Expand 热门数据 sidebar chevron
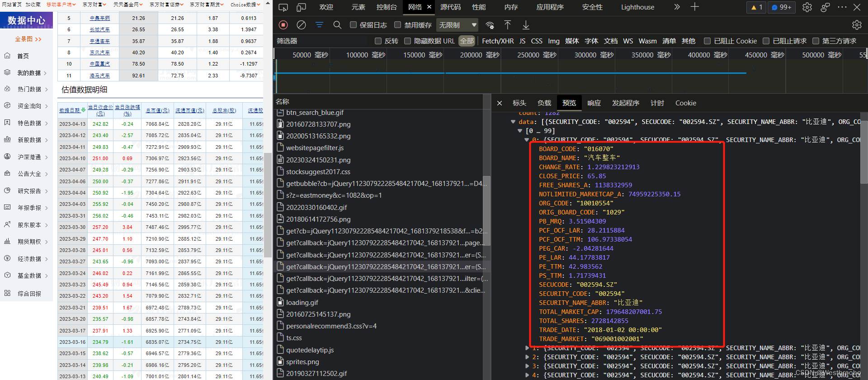This screenshot has width=868, height=380. (47, 90)
